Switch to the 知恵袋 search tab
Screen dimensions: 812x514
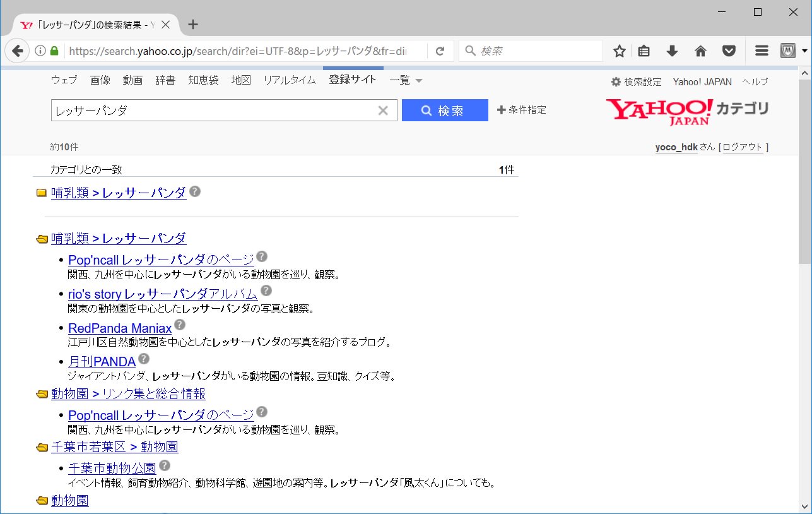point(203,80)
